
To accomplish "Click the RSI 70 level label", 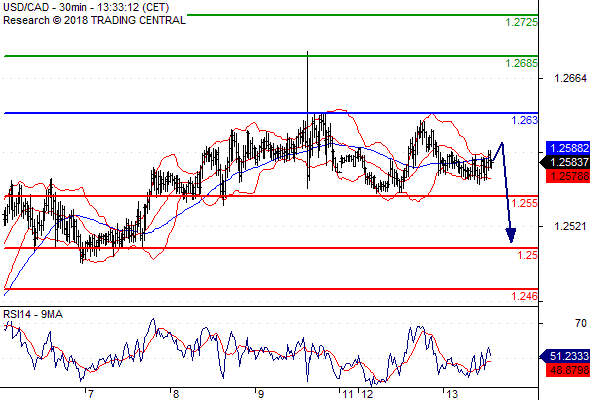I will (581, 323).
